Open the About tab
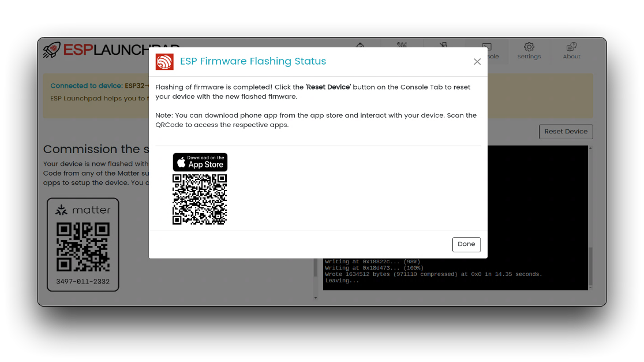The image size is (644, 362). coord(571,51)
